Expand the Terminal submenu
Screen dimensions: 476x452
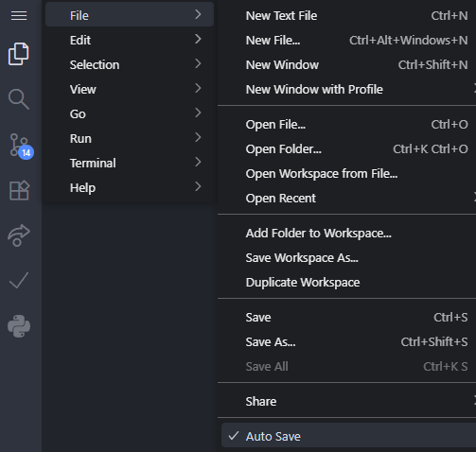(x=130, y=163)
